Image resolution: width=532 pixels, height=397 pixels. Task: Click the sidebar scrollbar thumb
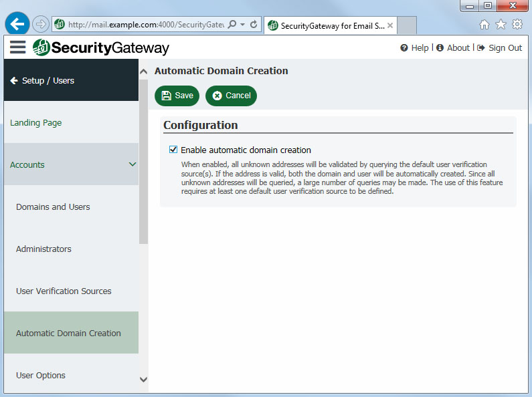[x=143, y=162]
